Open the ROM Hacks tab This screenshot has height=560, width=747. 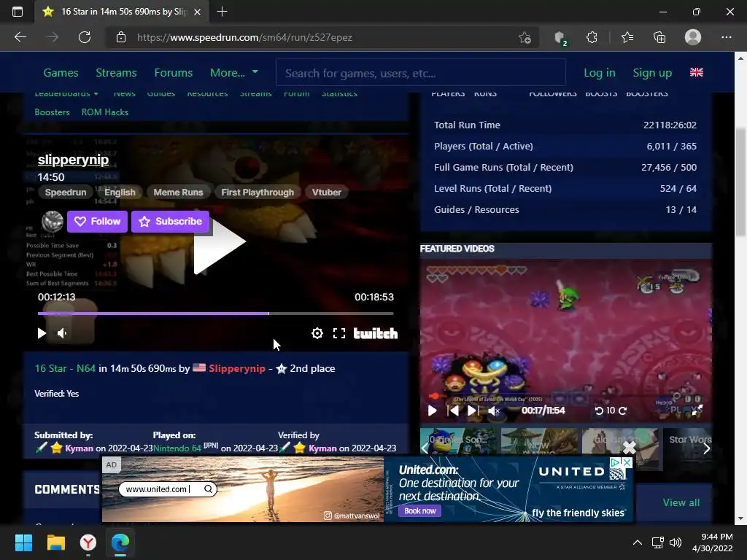pyautogui.click(x=105, y=112)
